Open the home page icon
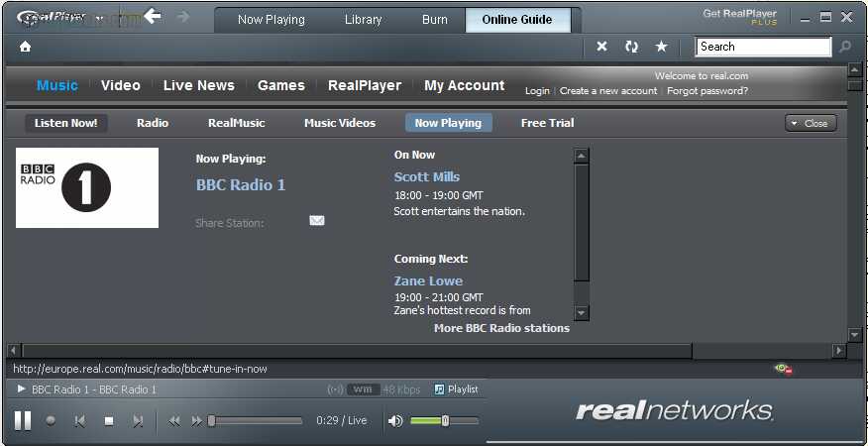 (x=25, y=47)
